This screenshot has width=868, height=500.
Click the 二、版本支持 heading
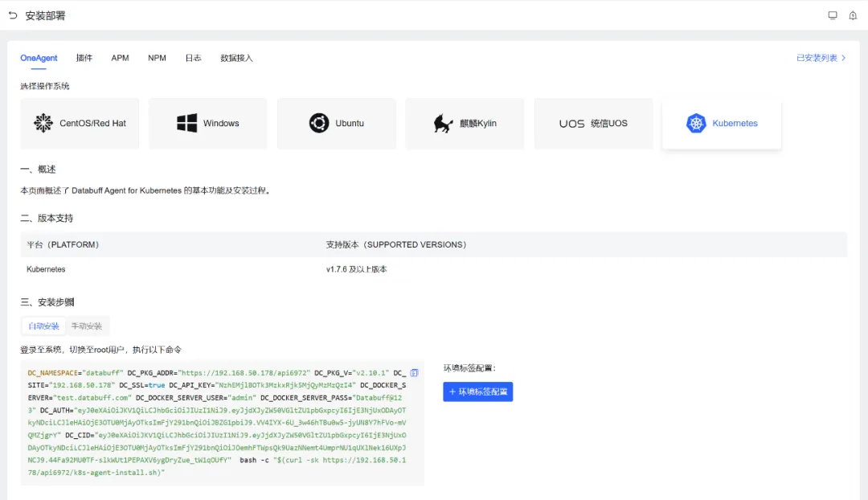coord(47,218)
